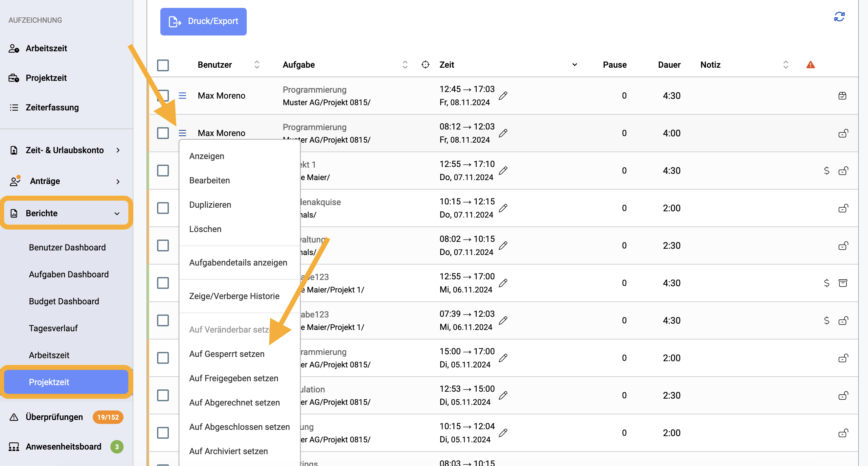The width and height of the screenshot is (868, 466).
Task: Open Arbeitszeit under Aufzeichnung
Action: (x=46, y=49)
